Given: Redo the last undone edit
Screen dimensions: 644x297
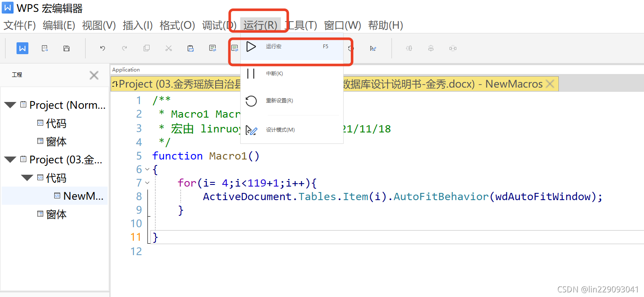Looking at the screenshot, I should [x=125, y=48].
